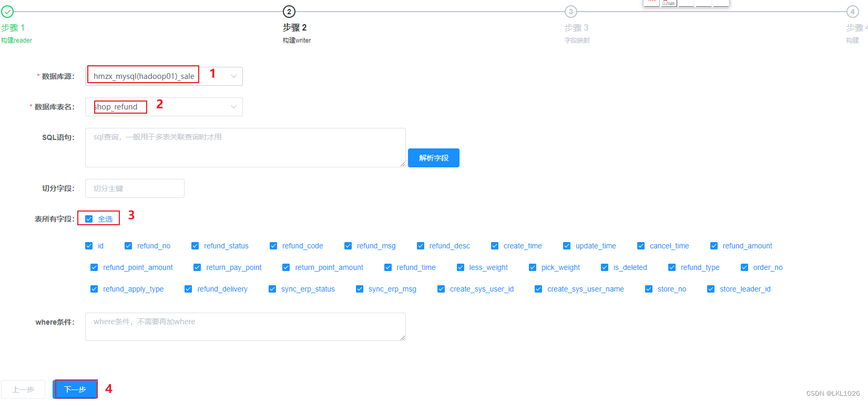Uncheck the sync_erp_msg field checkbox
The width and height of the screenshot is (868, 401).
coord(360,289)
